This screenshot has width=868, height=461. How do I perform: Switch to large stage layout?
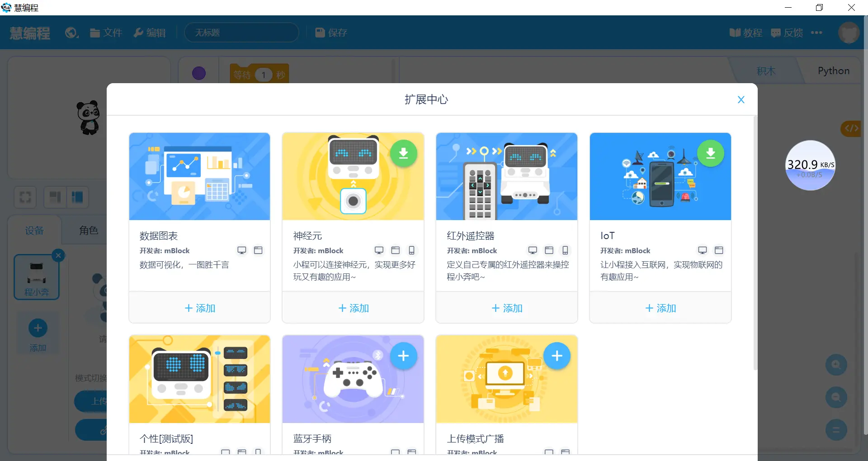pyautogui.click(x=77, y=197)
